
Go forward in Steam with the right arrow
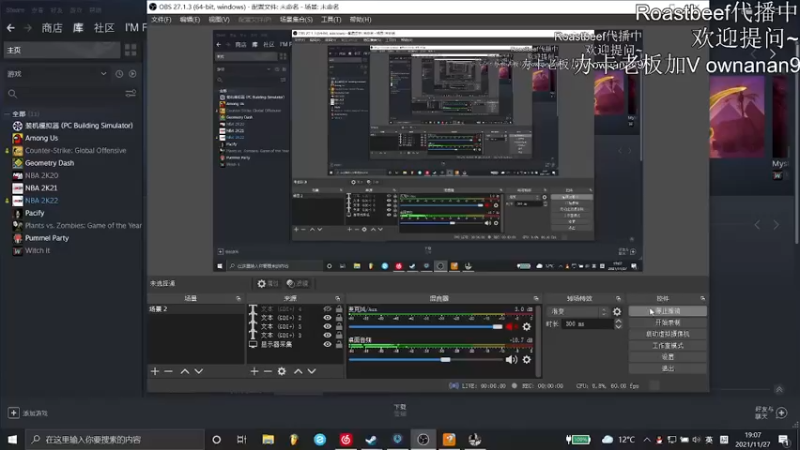pyautogui.click(x=28, y=28)
